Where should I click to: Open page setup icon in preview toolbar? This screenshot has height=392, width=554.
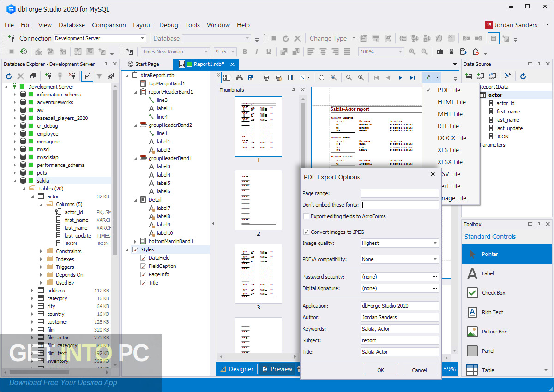point(290,77)
